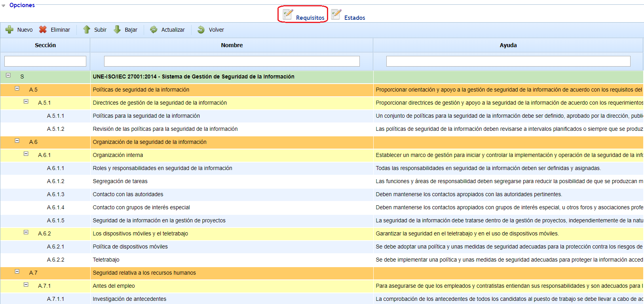Switch to the Estados tab
Viewport: 644px width, 304px height.
(354, 18)
